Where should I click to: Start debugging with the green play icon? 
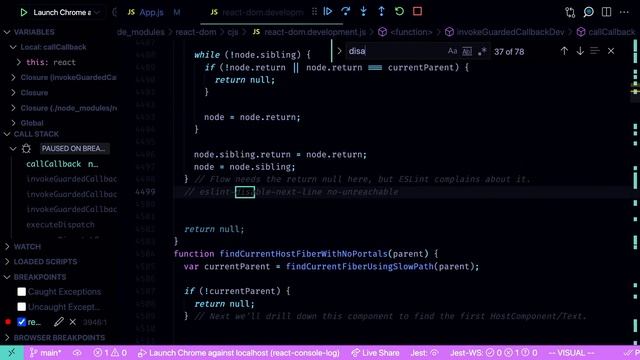coord(24,12)
